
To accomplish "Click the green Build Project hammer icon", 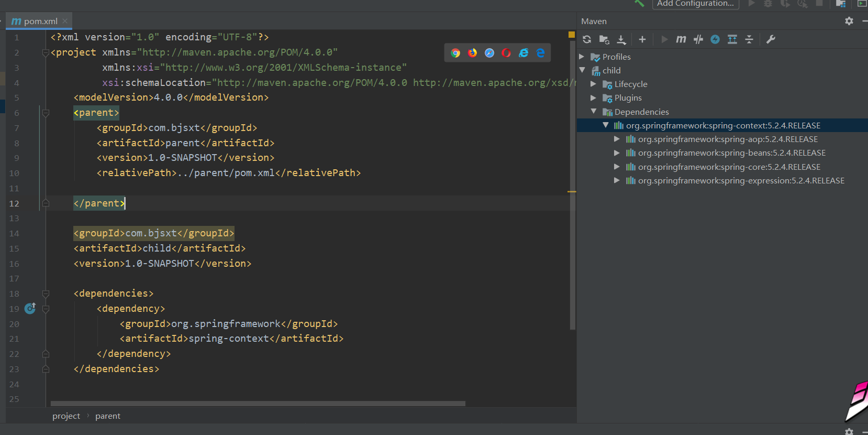I will click(639, 3).
